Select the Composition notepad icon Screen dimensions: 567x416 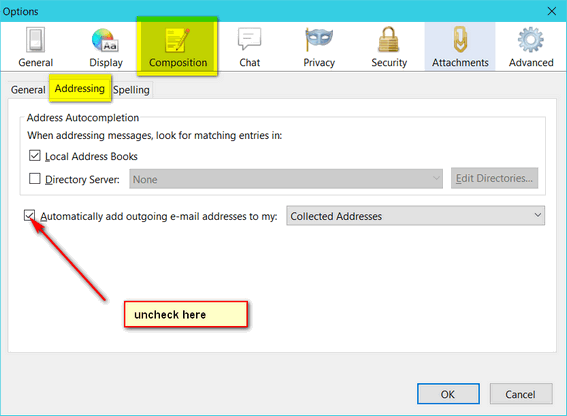[x=178, y=40]
